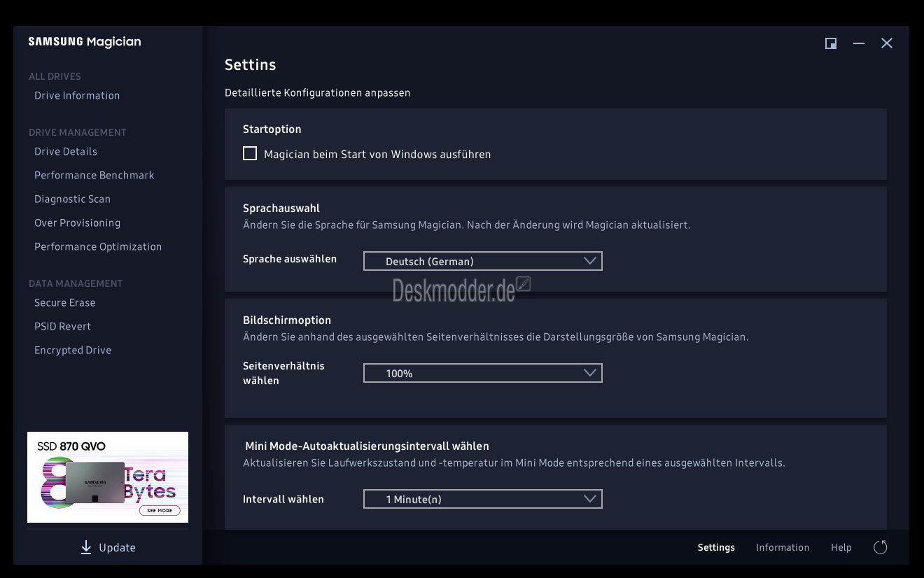Go to Secure Erase

64,302
